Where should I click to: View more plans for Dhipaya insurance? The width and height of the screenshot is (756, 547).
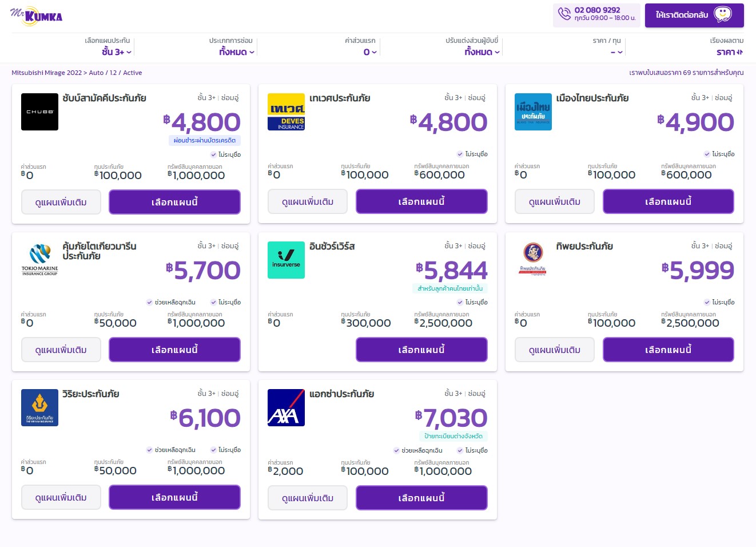coord(555,350)
